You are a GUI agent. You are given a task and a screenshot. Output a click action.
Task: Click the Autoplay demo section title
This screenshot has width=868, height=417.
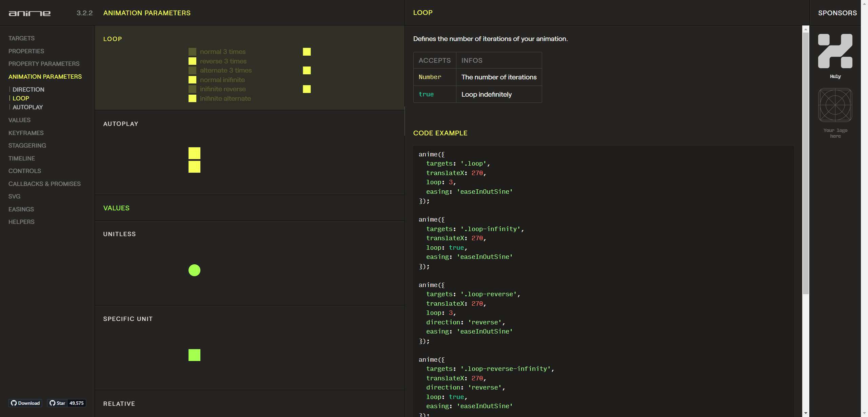coord(121,124)
